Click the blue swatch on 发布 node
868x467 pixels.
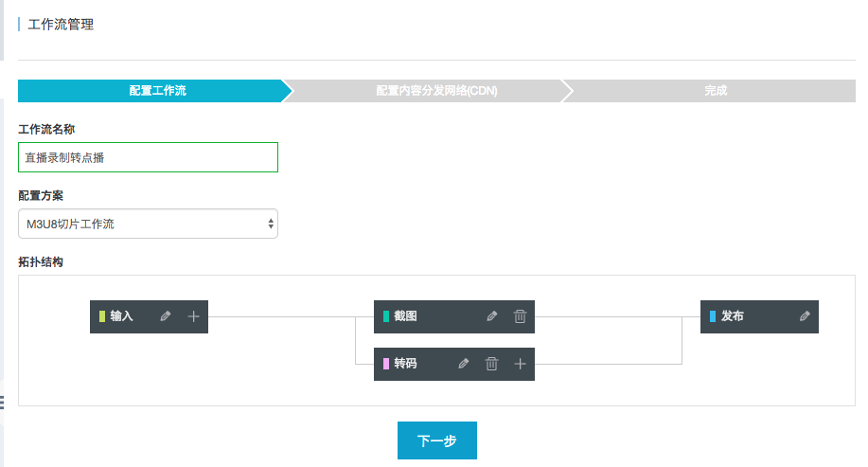coord(713,316)
